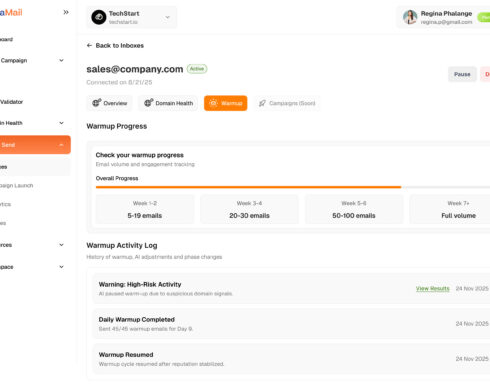Click 24 Nov 2025 date on Daily Warmup

[x=472, y=324]
